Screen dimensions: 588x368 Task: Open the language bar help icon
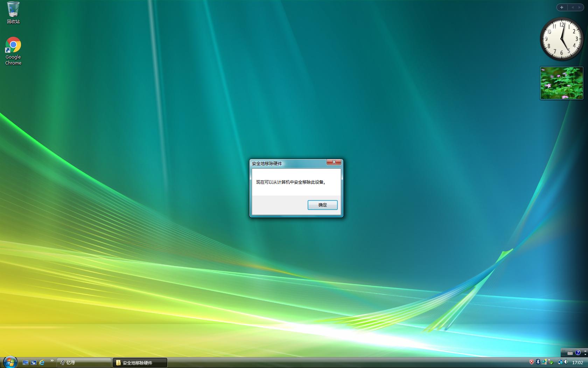coord(578,353)
